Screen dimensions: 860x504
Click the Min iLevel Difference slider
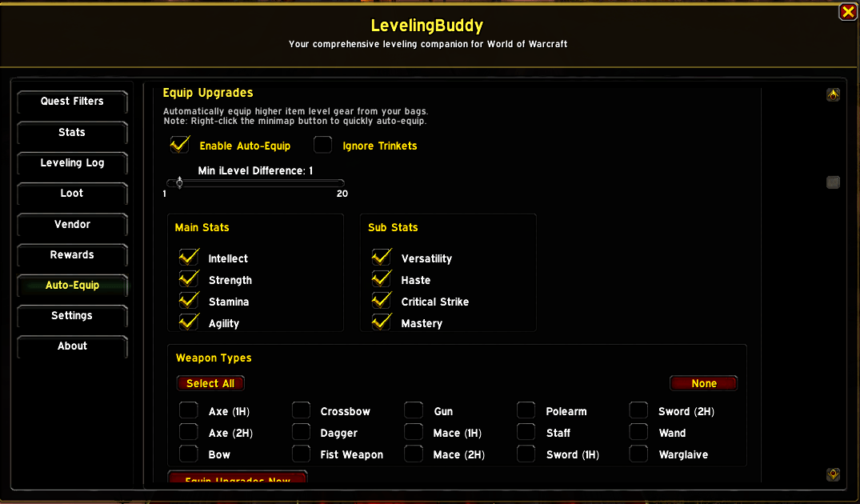tap(255, 182)
